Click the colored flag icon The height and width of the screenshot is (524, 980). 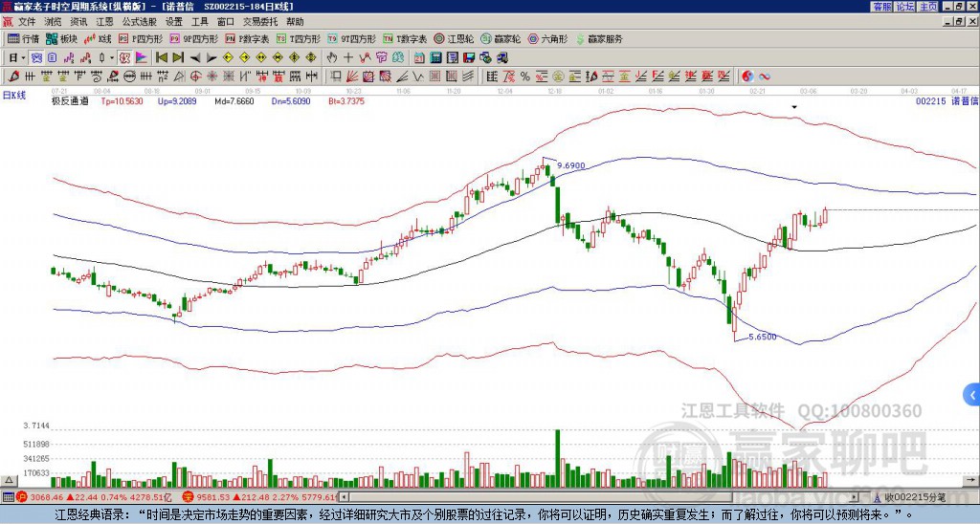coord(142,58)
